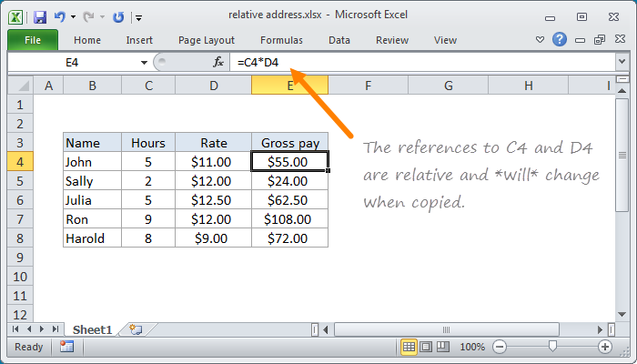Switch to Page Layout view
Screen dimensions: 637x364
tap(426, 347)
